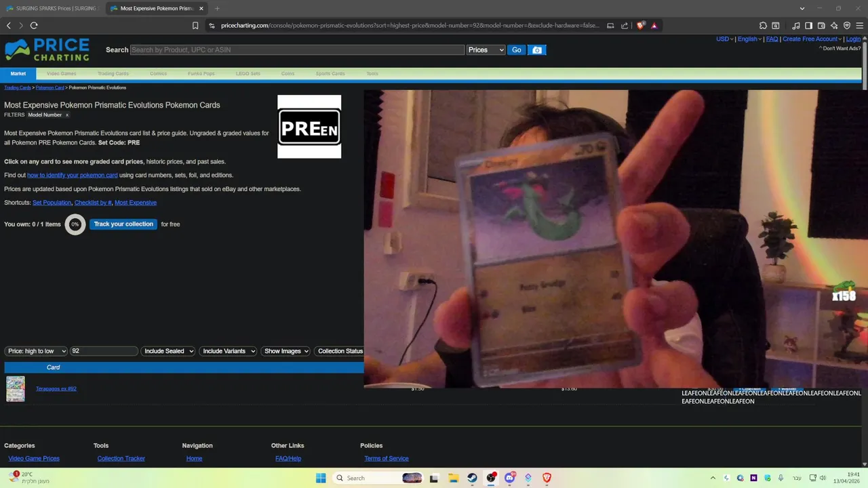Select the Comics tab
The width and height of the screenshot is (868, 488).
[x=158, y=74]
